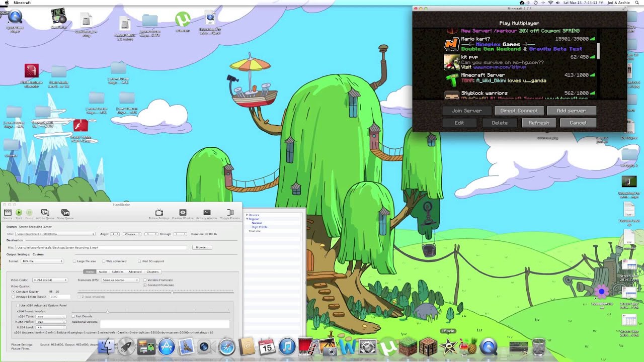Open Launchpad rocket in the Dock
The height and width of the screenshot is (362, 644).
126,346
